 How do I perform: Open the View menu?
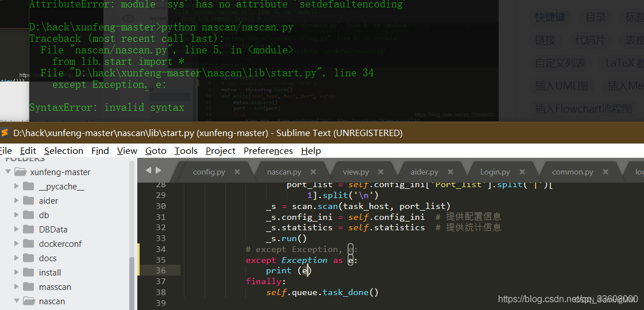coord(127,150)
